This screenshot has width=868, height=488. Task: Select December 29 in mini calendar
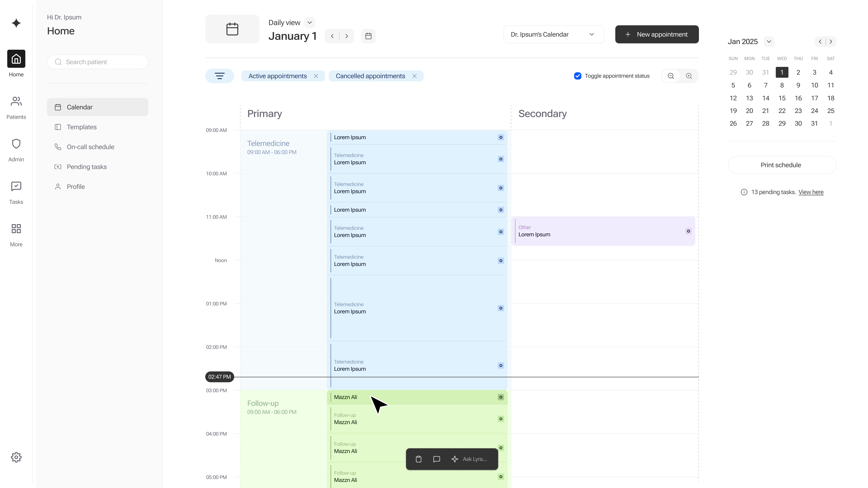tap(733, 72)
